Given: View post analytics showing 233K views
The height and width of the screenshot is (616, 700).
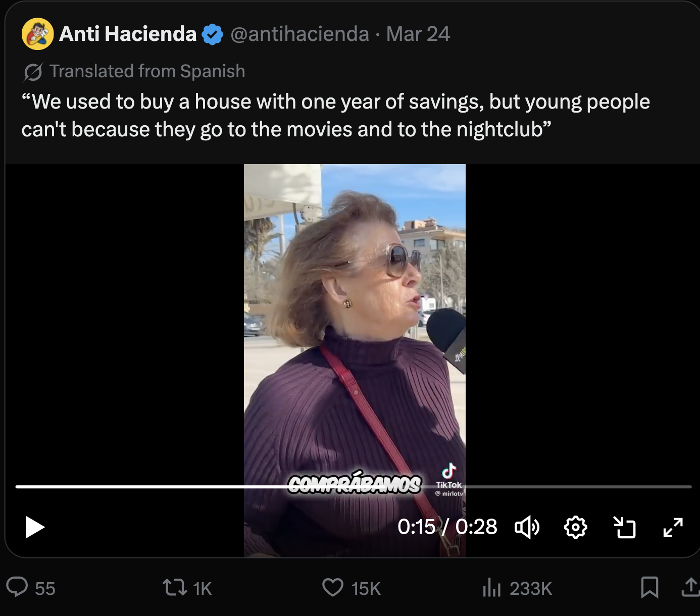Looking at the screenshot, I should [491, 588].
